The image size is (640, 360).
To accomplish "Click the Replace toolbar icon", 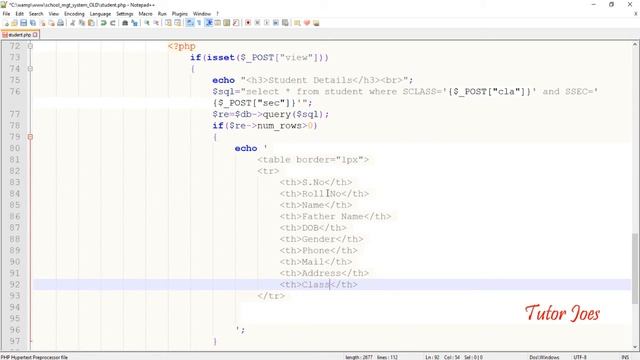I will [x=134, y=23].
